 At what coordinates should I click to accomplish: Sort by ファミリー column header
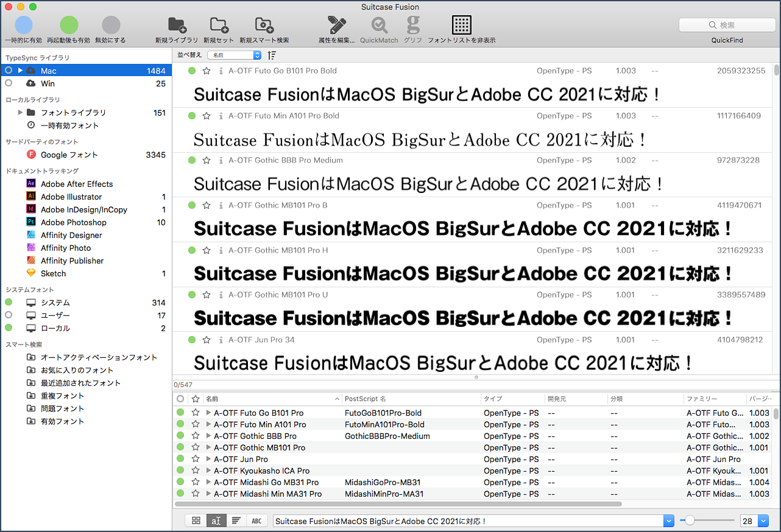715,399
